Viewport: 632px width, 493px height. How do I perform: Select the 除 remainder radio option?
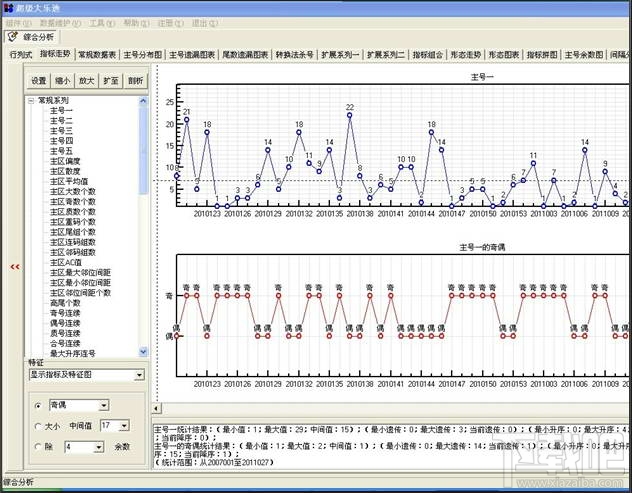(x=38, y=447)
